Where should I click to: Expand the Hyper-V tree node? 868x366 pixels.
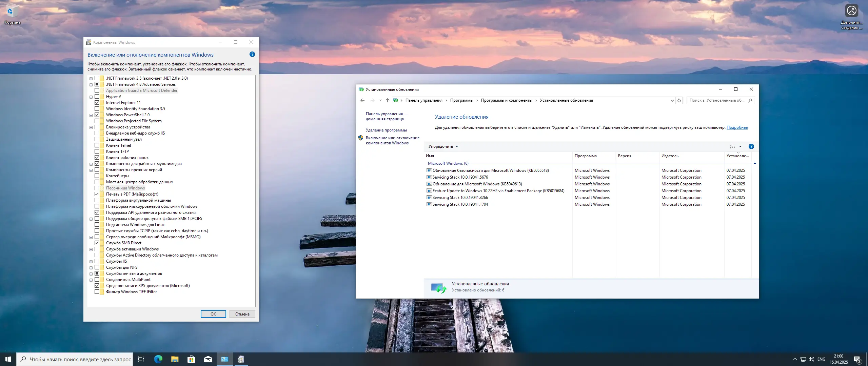coord(91,97)
